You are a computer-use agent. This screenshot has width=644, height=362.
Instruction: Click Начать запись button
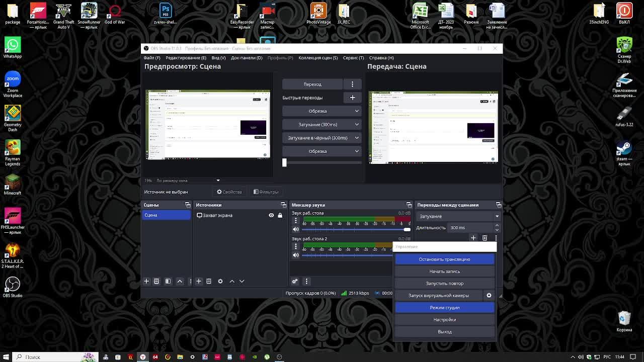coord(445,271)
